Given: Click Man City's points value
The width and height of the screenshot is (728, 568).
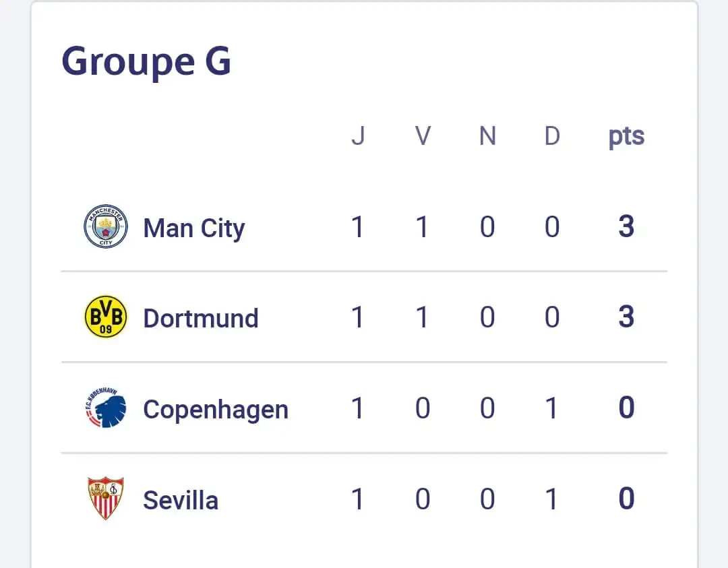Looking at the screenshot, I should 626,227.
